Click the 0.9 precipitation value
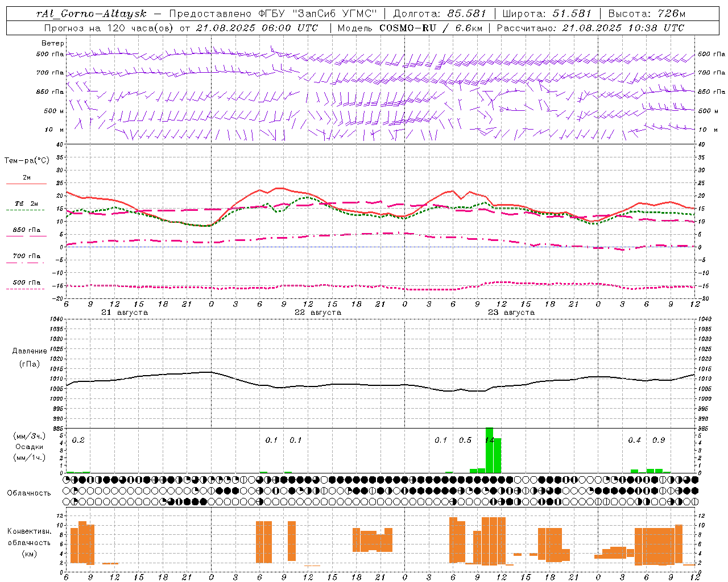This screenshot has width=728, height=582. (659, 440)
